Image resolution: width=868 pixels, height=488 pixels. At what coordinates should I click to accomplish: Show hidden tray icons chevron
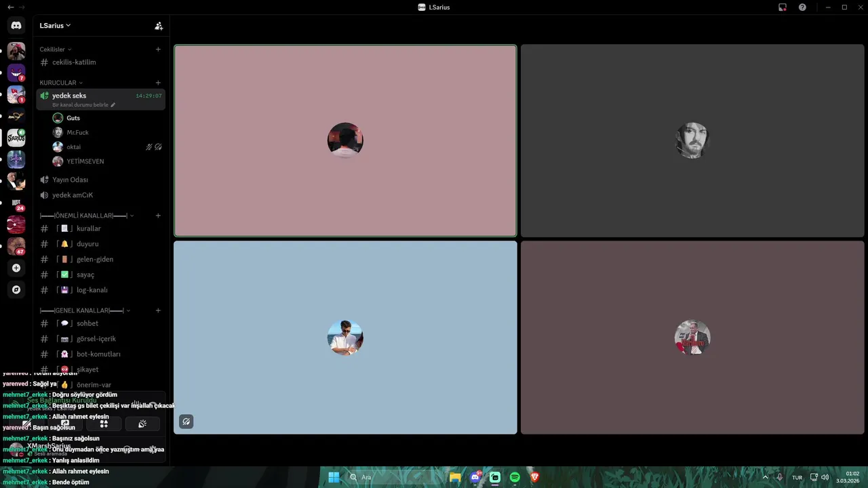click(x=765, y=477)
